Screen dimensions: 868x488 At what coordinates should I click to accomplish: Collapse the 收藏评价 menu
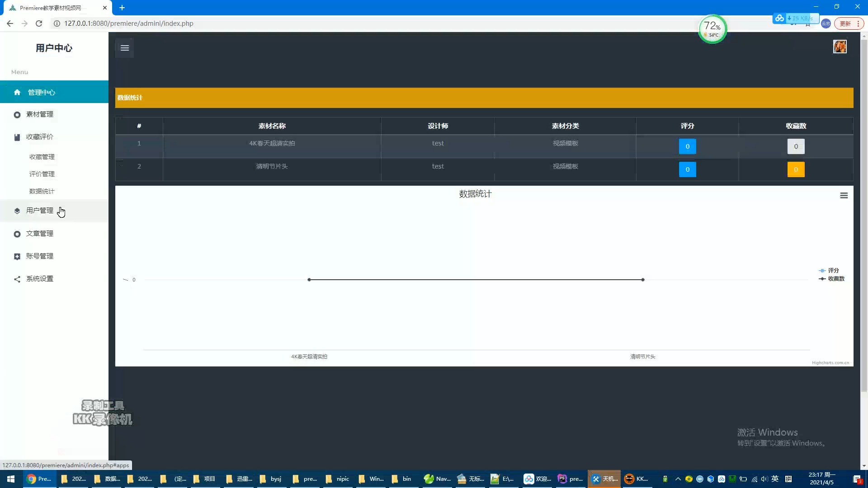(x=54, y=137)
